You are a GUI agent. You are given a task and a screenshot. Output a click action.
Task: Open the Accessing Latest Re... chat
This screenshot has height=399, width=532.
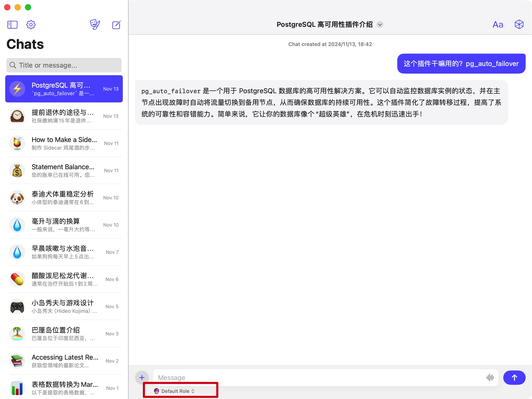click(64, 361)
